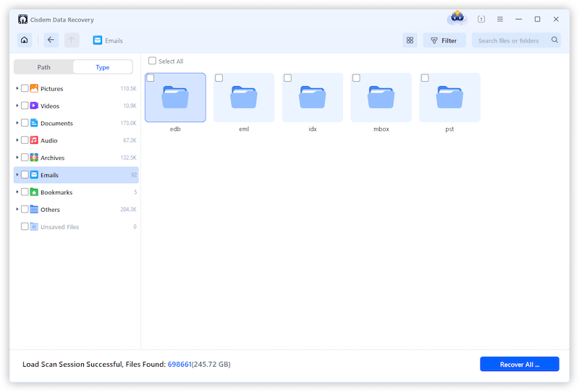The image size is (579, 392).
Task: Click the Emails icon in the sidebar
Action: [34, 174]
